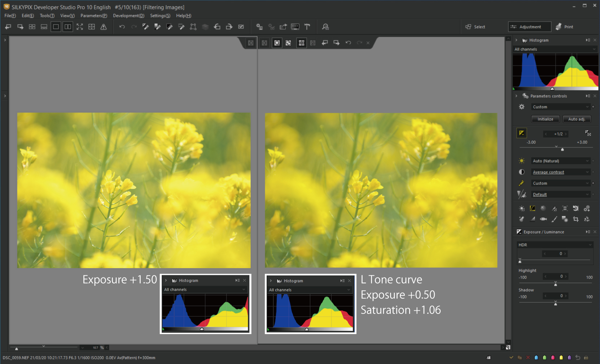Switch to thumbnail grid view mode
600x364 pixels.
pyautogui.click(x=32, y=27)
